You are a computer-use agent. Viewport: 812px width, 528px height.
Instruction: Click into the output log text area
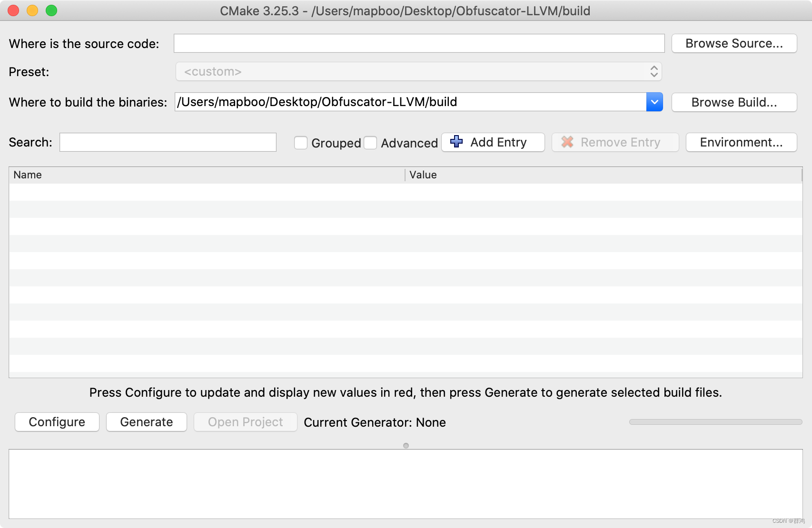pos(406,484)
